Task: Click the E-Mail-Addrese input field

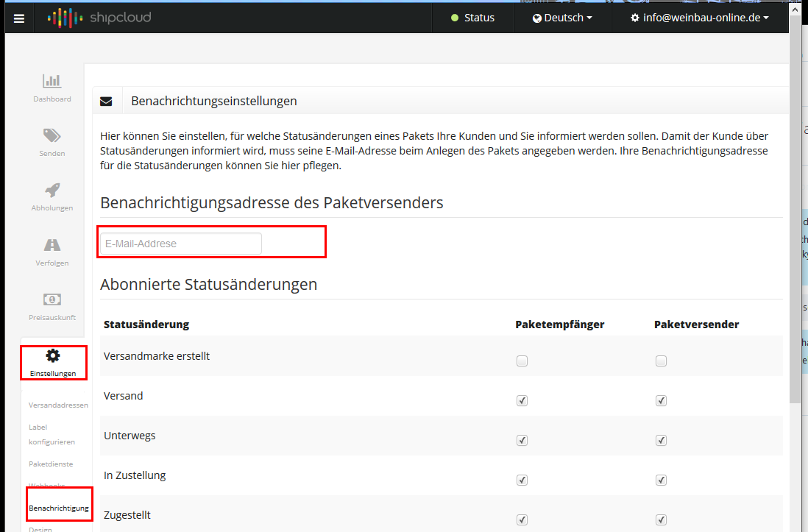Action: coord(180,244)
